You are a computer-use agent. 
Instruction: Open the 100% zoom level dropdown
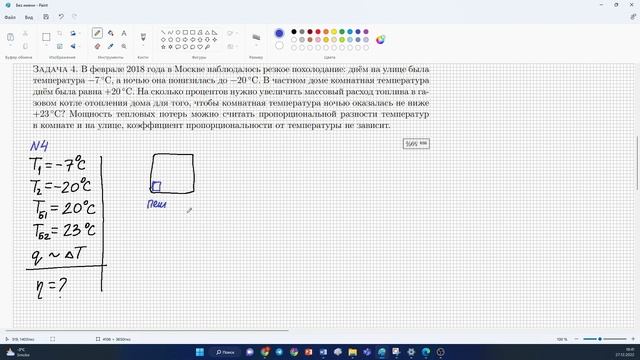click(x=562, y=339)
